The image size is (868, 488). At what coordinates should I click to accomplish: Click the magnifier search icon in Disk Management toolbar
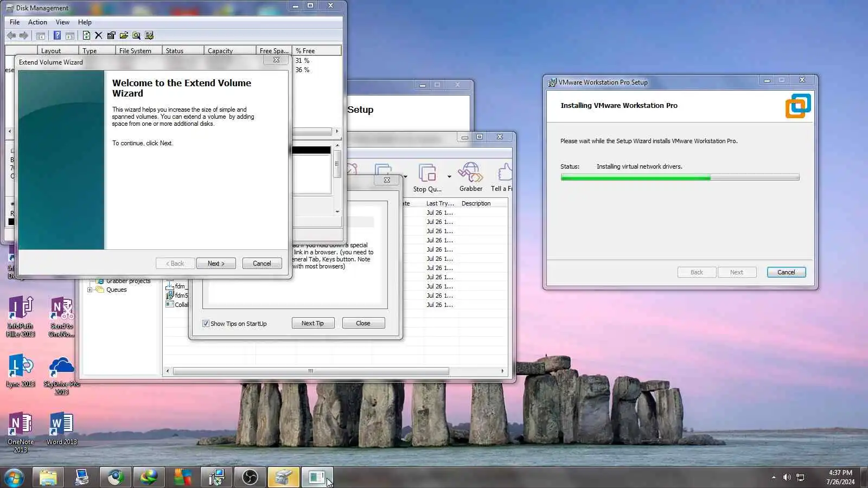(136, 36)
